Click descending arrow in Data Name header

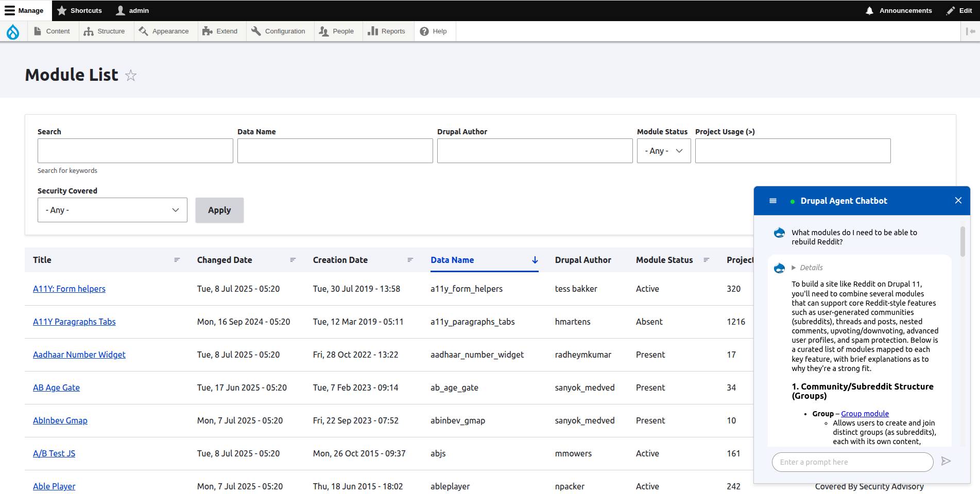(x=535, y=260)
